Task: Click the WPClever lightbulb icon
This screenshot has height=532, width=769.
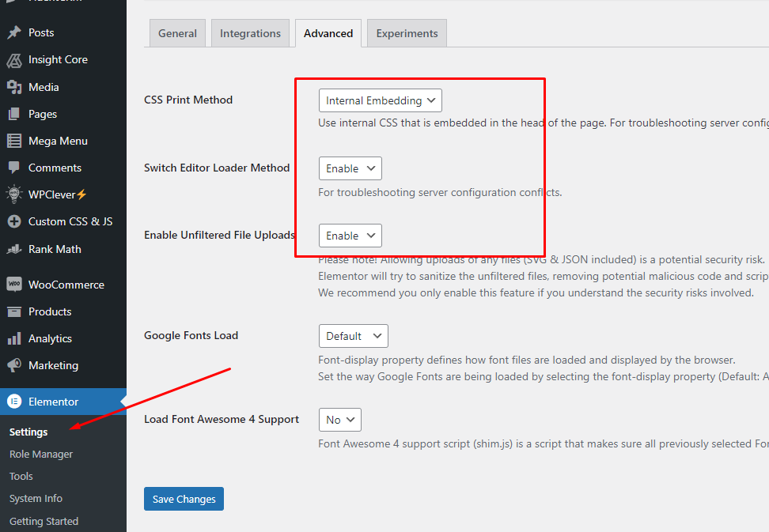Action: (x=14, y=194)
